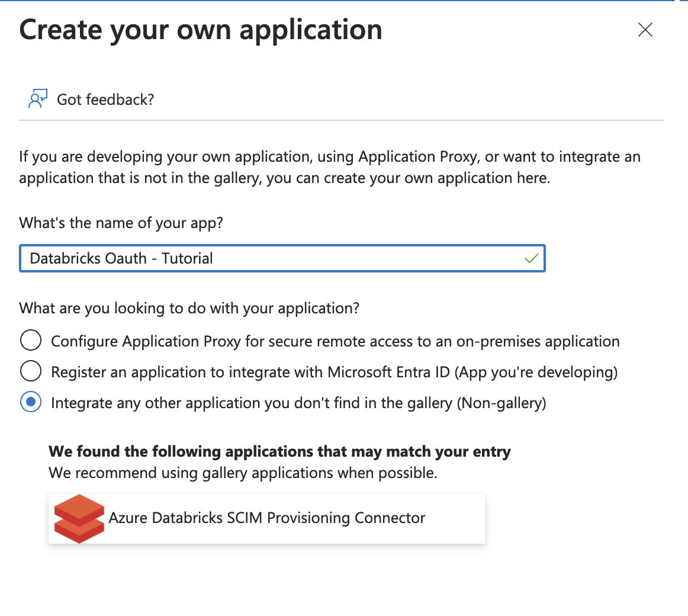
Task: Close the Create your own application panel
Action: pyautogui.click(x=645, y=30)
